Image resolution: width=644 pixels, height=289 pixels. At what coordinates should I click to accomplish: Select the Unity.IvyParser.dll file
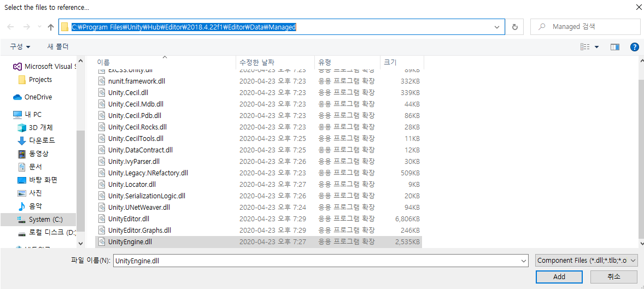259,162
